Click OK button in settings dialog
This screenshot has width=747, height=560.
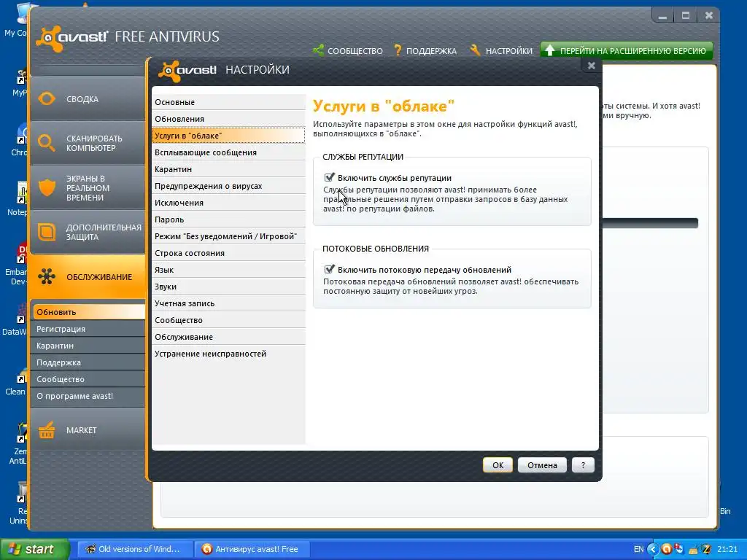498,464
